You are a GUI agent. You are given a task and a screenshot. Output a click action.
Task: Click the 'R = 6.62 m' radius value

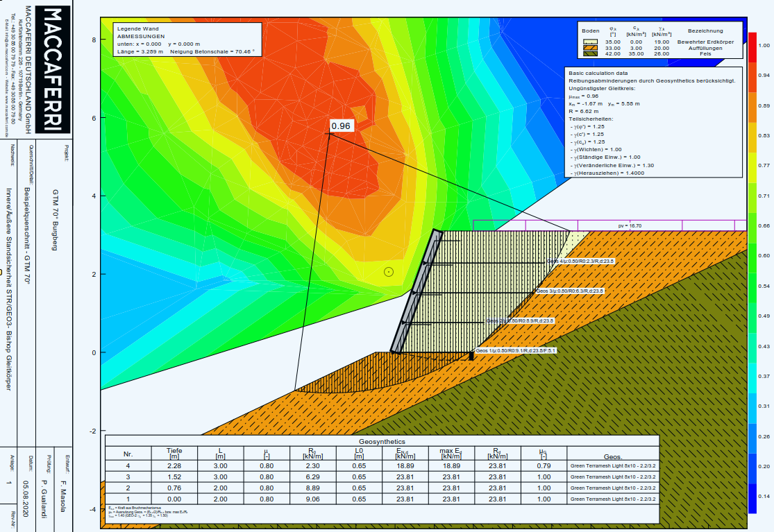pyautogui.click(x=584, y=112)
